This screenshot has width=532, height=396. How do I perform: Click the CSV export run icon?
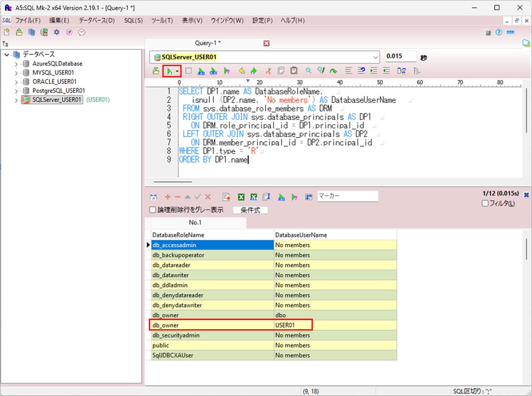tap(214, 71)
